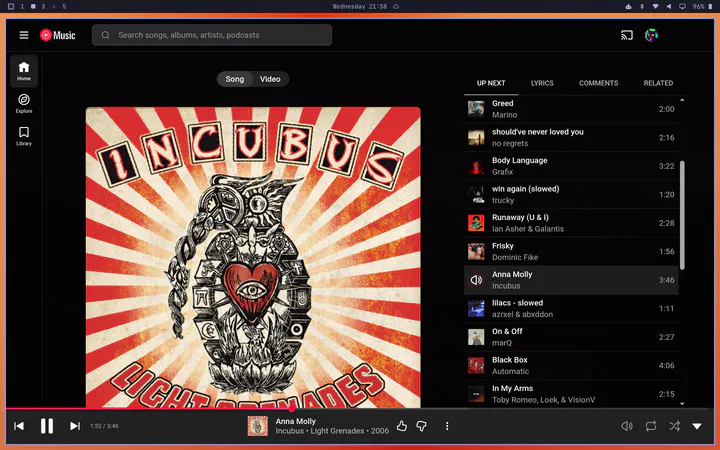
Task: Open Library in sidebar
Action: 24,136
